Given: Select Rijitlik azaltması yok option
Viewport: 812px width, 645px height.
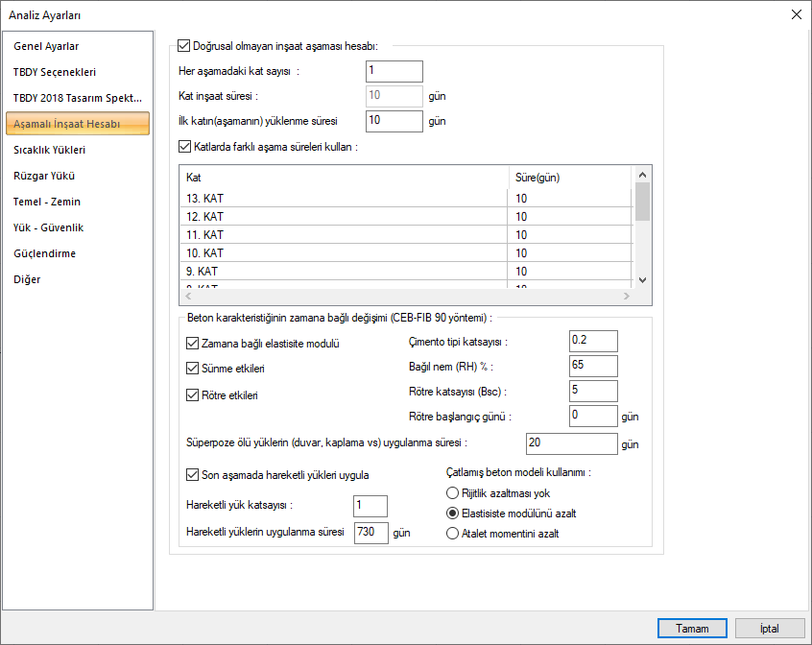Looking at the screenshot, I should (x=453, y=493).
